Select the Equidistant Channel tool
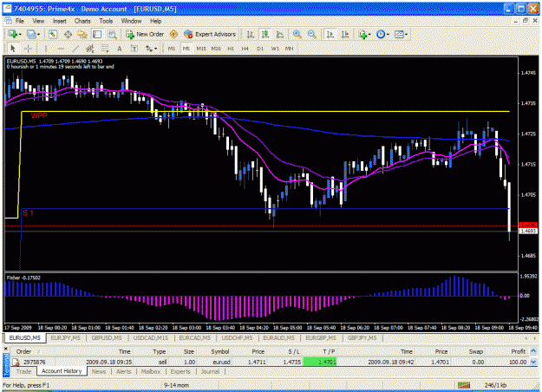 pyautogui.click(x=90, y=49)
